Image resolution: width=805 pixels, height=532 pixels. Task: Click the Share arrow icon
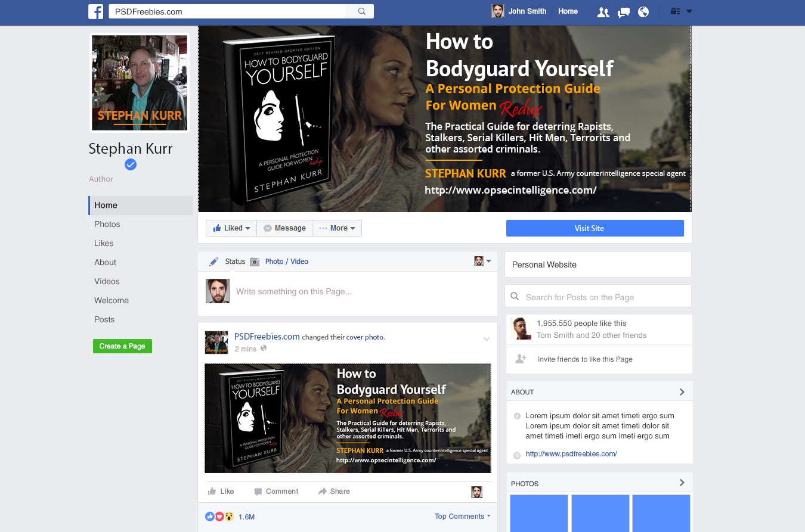pyautogui.click(x=323, y=491)
